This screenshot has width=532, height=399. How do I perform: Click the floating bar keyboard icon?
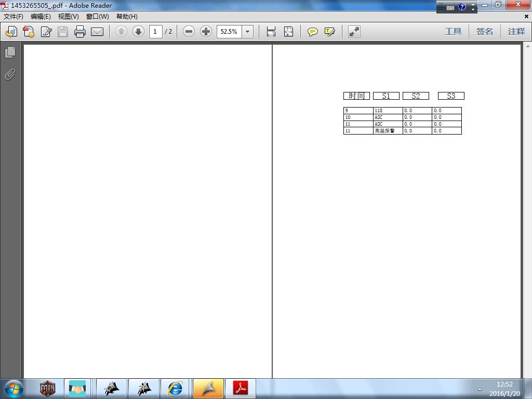tap(450, 7)
